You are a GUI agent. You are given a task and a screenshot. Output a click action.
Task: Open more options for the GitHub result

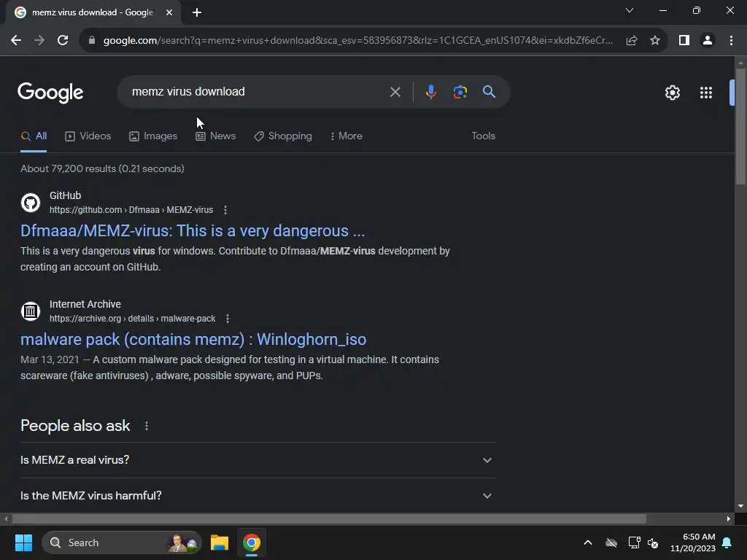point(225,210)
